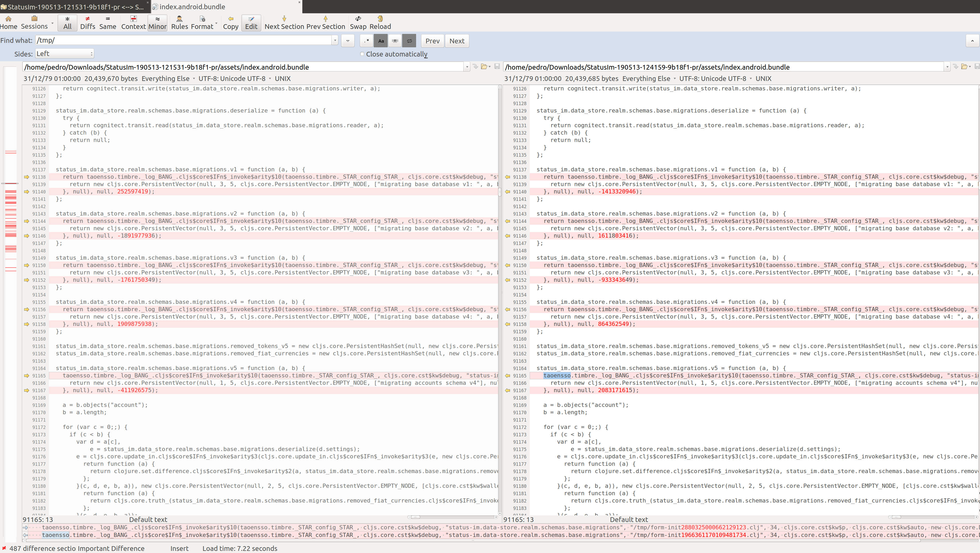Click the left pane browse folder icon
The image size is (980, 553).
[x=484, y=66]
